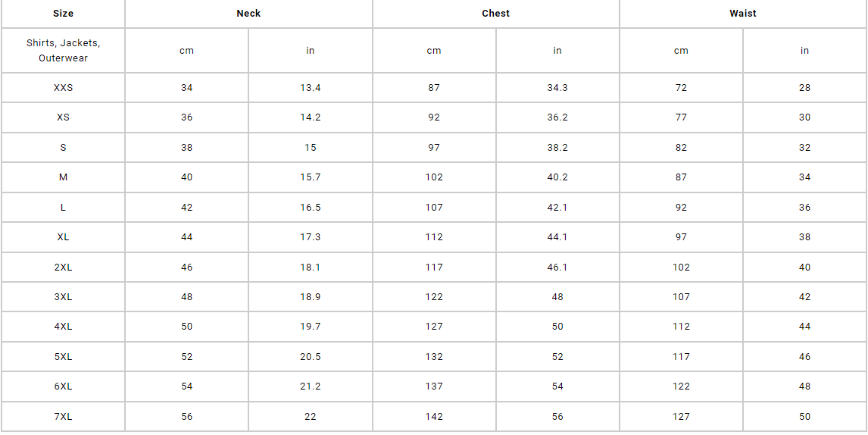Image resolution: width=868 pixels, height=435 pixels.
Task: Select chest inches value 38.2
Action: tap(557, 148)
